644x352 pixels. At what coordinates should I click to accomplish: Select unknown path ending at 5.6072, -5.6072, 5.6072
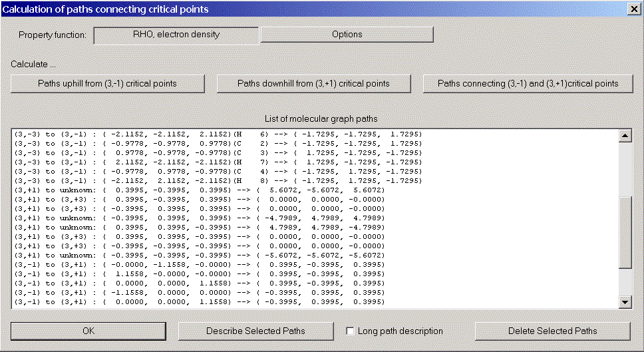click(x=200, y=190)
